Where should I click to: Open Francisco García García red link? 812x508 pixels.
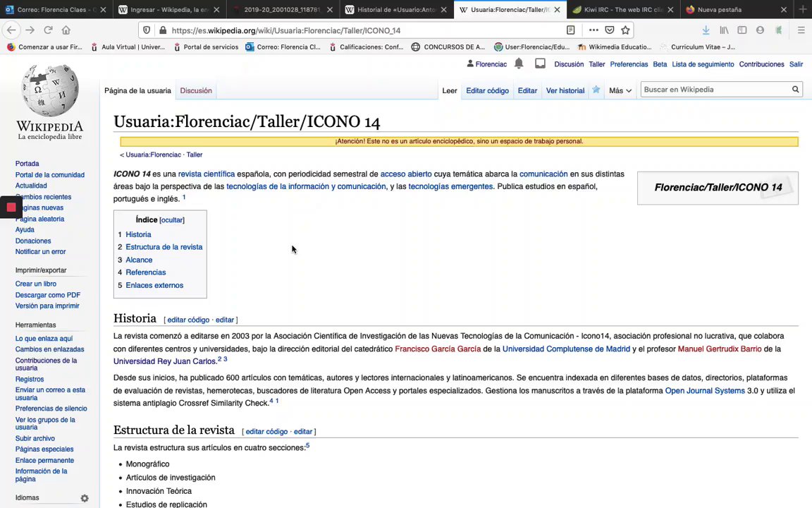438,349
